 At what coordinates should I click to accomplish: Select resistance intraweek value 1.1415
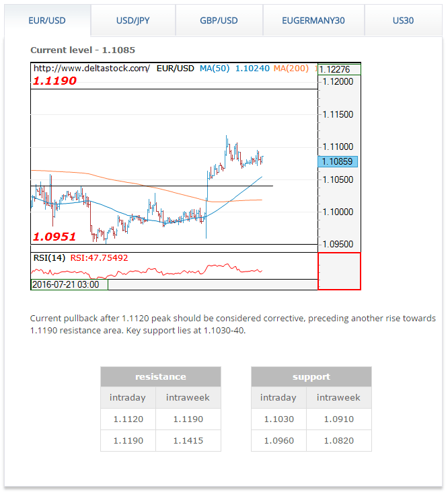[188, 441]
